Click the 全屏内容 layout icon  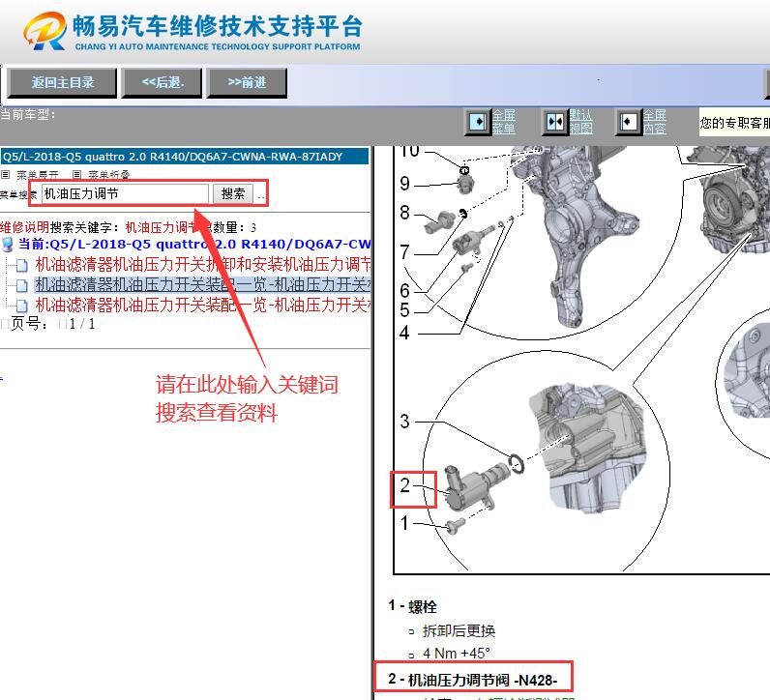tap(629, 122)
